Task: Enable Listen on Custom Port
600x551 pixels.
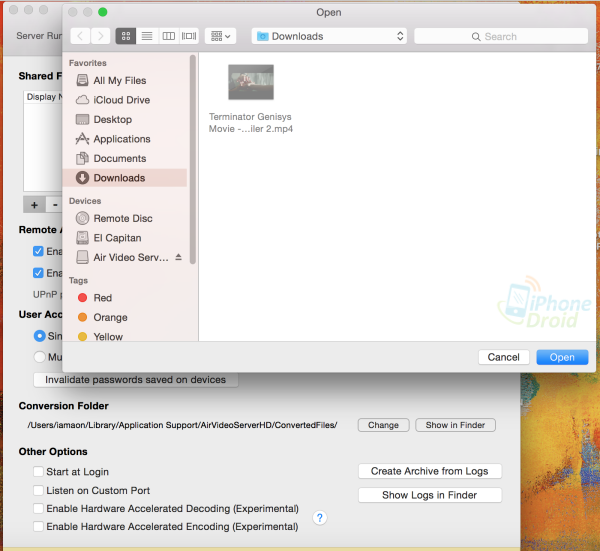Action: (x=38, y=490)
